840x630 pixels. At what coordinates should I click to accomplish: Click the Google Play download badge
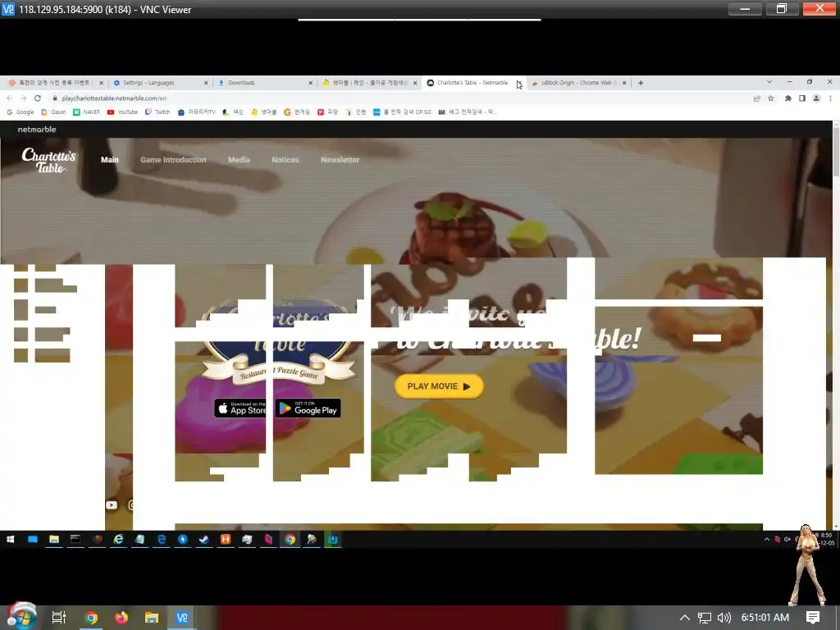point(308,409)
